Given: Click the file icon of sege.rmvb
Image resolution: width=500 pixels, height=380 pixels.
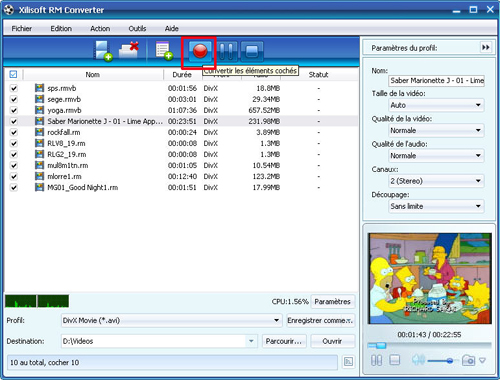Looking at the screenshot, I should pos(39,99).
